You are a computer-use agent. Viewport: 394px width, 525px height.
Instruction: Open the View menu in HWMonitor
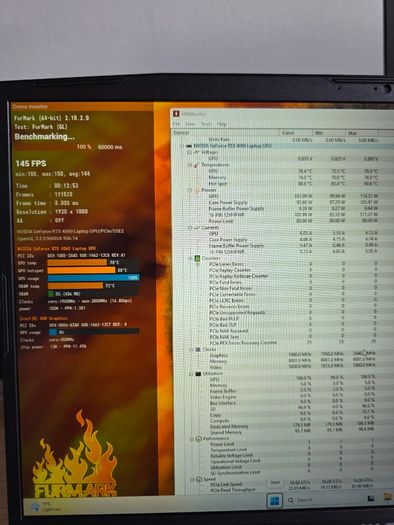[190, 124]
